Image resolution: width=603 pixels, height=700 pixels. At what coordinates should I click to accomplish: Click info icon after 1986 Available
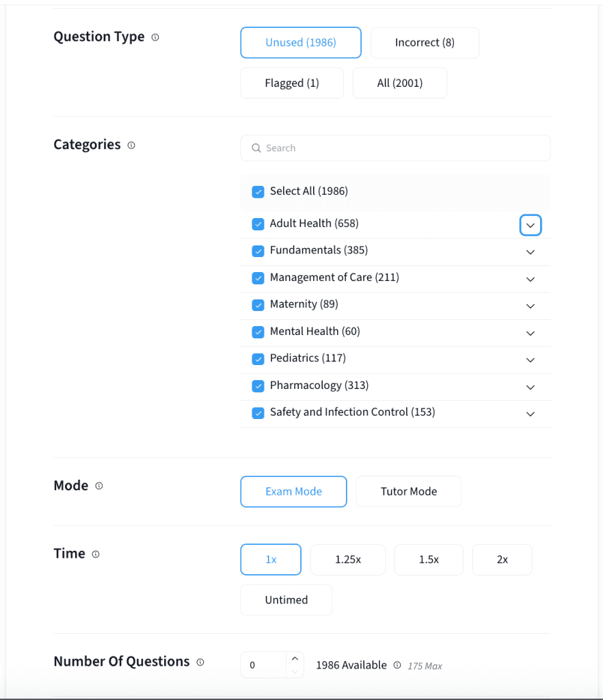[x=397, y=665]
